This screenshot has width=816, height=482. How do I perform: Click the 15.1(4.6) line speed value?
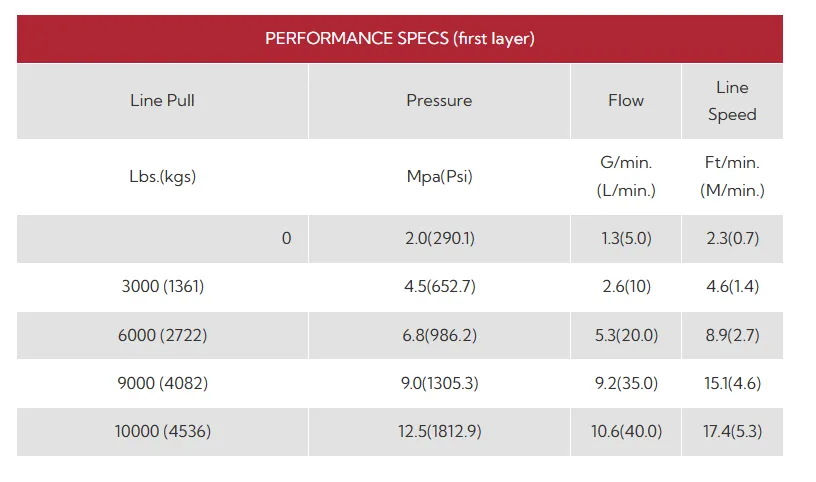732,384
